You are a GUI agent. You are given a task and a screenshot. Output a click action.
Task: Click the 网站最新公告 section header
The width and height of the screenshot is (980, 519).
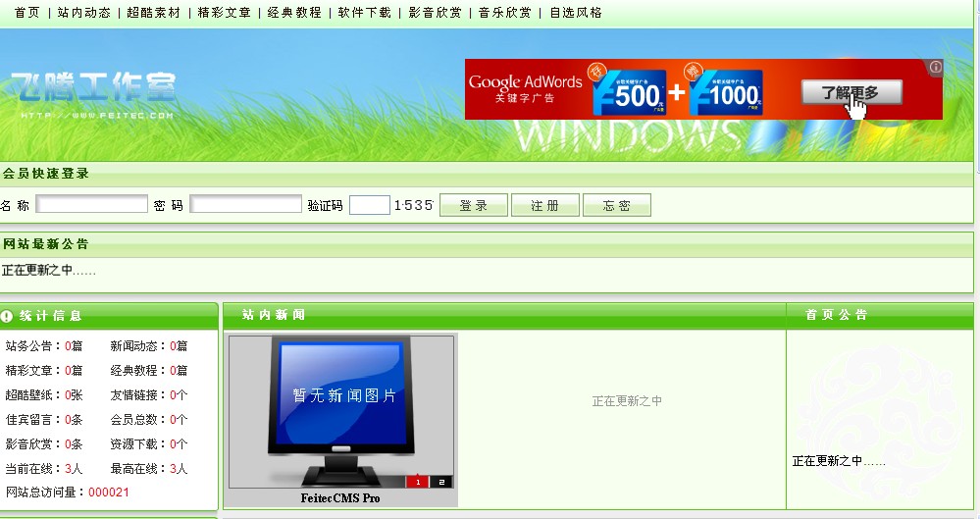46,244
